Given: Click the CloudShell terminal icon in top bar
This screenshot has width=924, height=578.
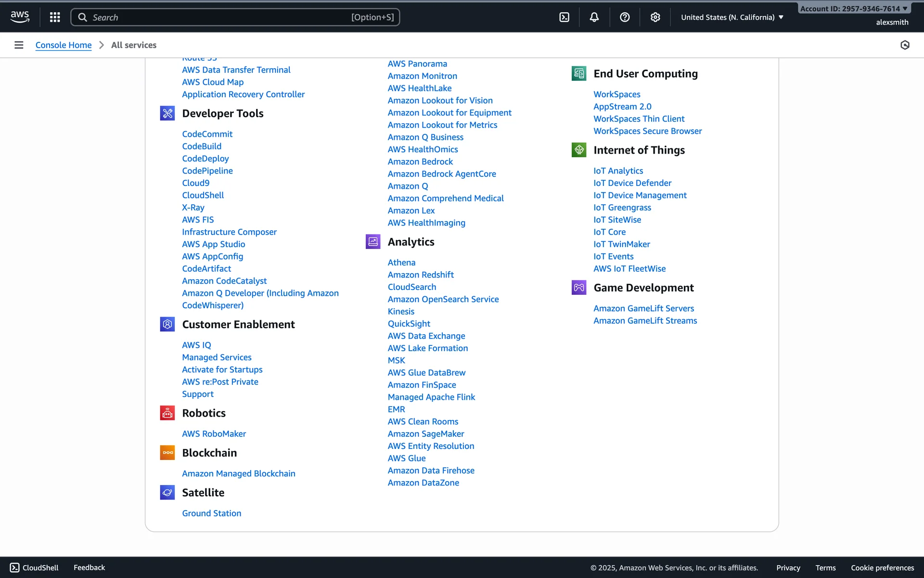Looking at the screenshot, I should click(564, 17).
